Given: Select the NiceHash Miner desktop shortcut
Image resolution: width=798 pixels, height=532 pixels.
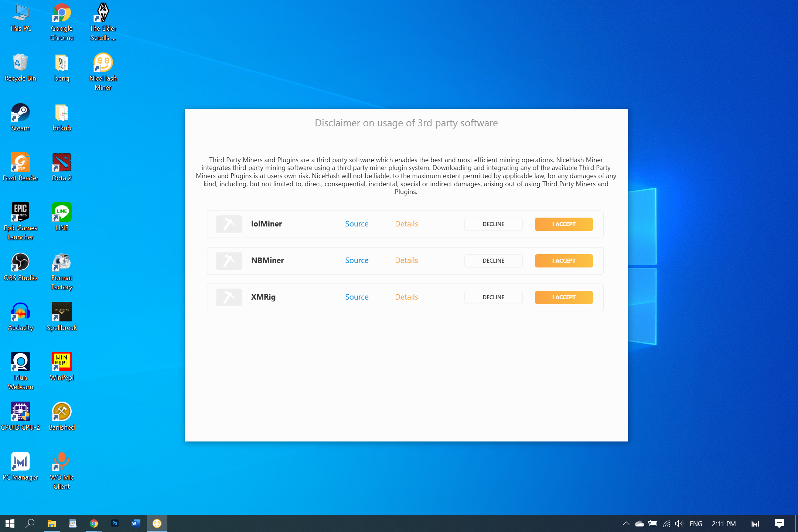Looking at the screenshot, I should point(103,72).
